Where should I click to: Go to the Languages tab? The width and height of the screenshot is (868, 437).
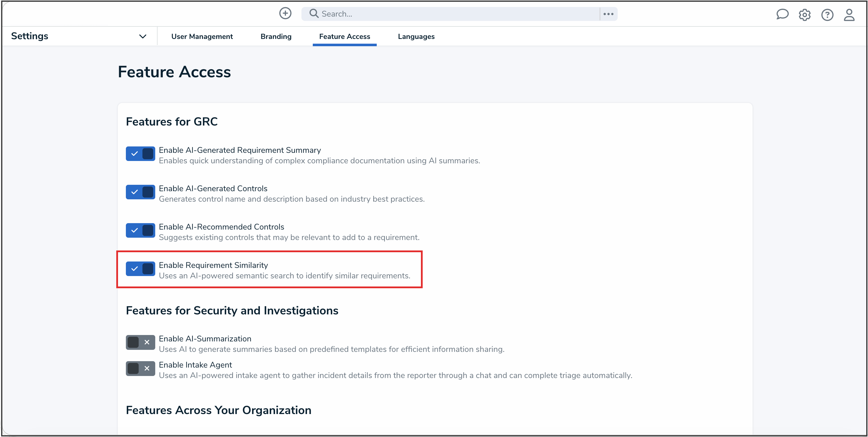[x=416, y=36]
